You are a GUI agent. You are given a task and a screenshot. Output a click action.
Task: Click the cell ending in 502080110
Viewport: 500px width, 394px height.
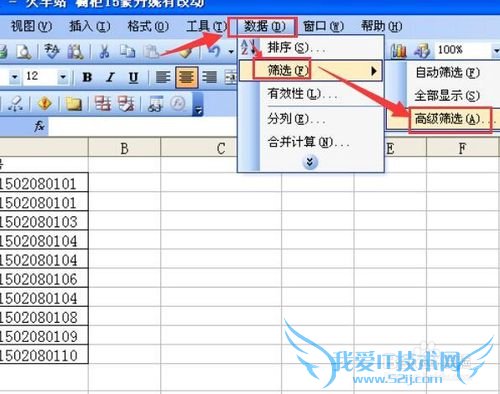tap(44, 355)
